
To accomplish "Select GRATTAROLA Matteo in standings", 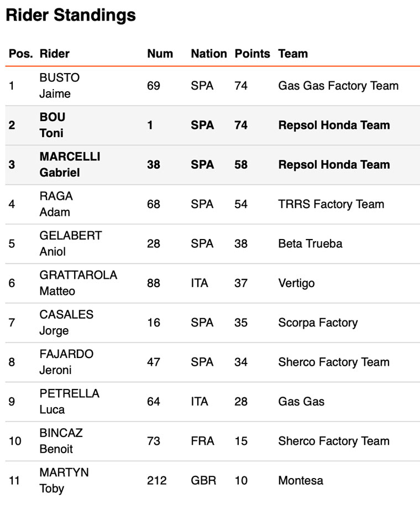I will [78, 283].
